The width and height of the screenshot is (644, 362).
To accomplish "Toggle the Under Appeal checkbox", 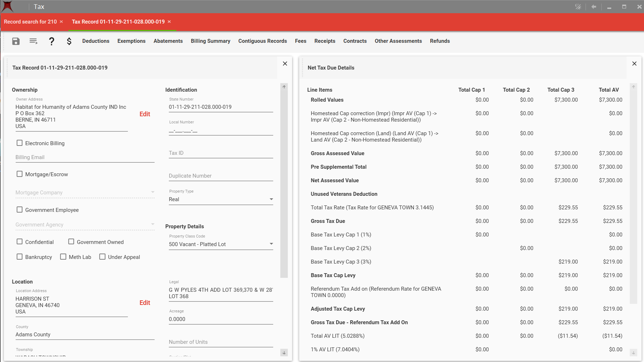I will [x=102, y=257].
